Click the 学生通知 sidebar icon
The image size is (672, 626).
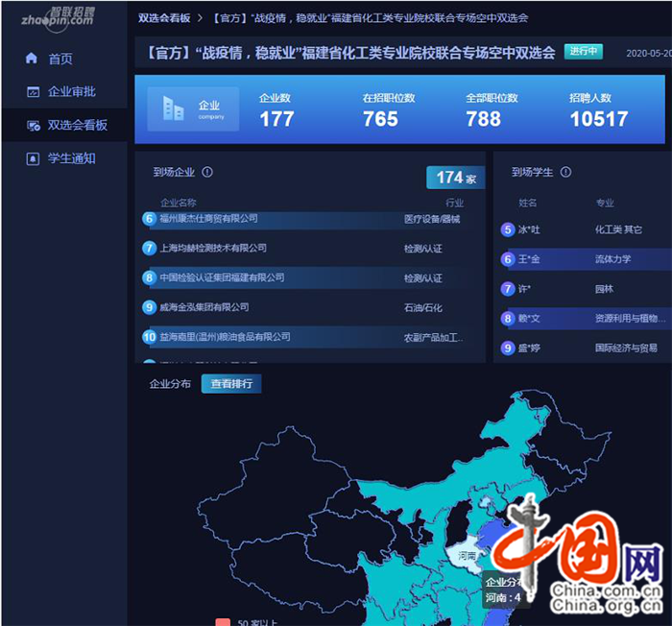tap(32, 158)
